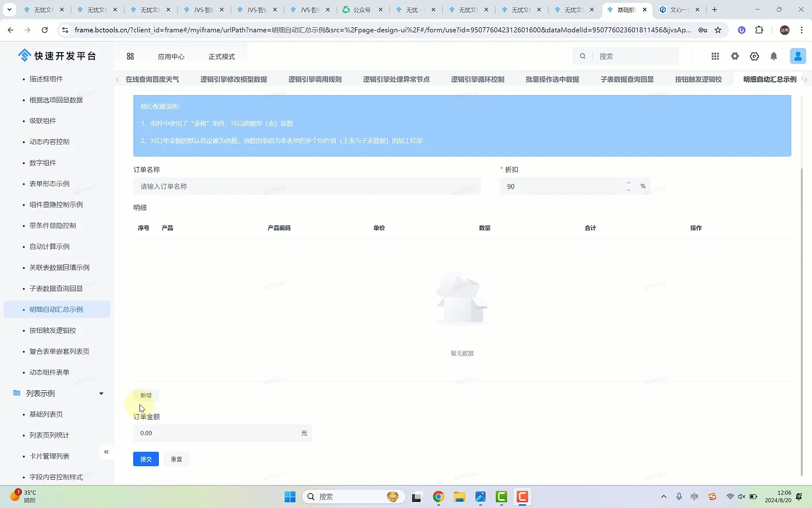Open 复合表单嵌套列表页 in the sidebar
This screenshot has width=812, height=508.
[59, 351]
